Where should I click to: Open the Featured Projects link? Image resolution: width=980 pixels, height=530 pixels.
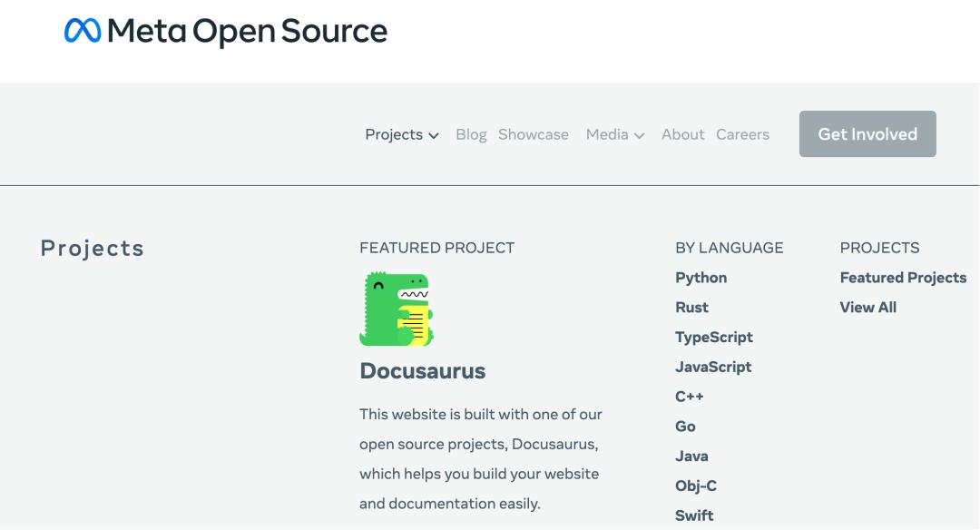tap(903, 278)
